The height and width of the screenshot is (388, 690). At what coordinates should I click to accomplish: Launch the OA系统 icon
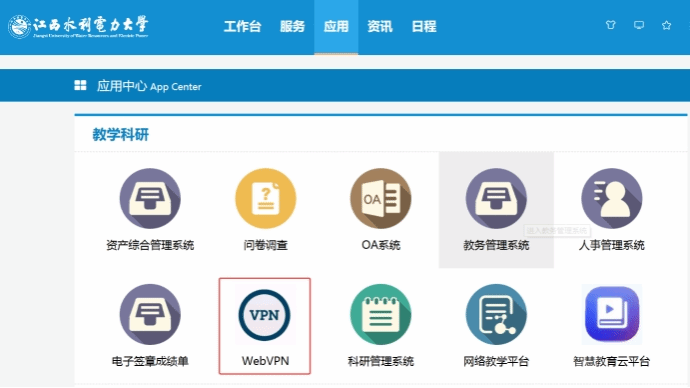(x=381, y=198)
